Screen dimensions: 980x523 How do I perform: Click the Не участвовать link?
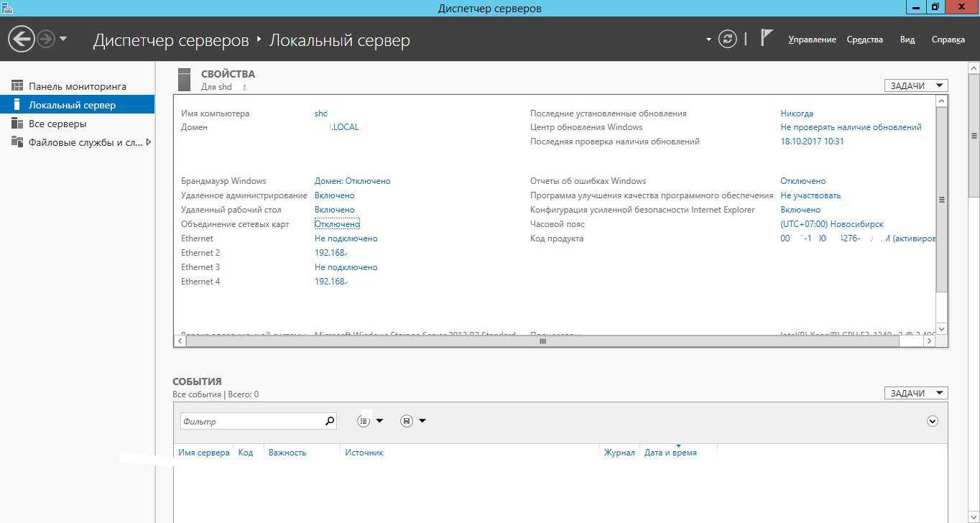pos(810,195)
